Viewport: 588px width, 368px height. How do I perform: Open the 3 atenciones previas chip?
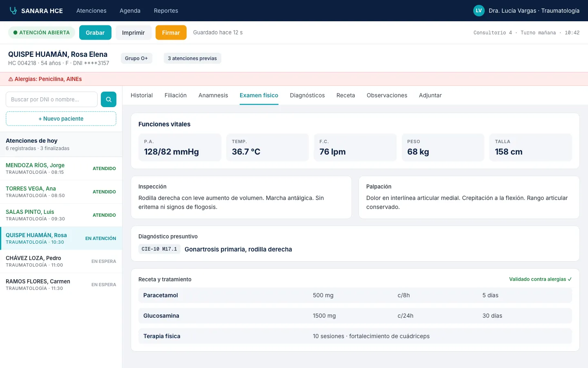pyautogui.click(x=192, y=58)
